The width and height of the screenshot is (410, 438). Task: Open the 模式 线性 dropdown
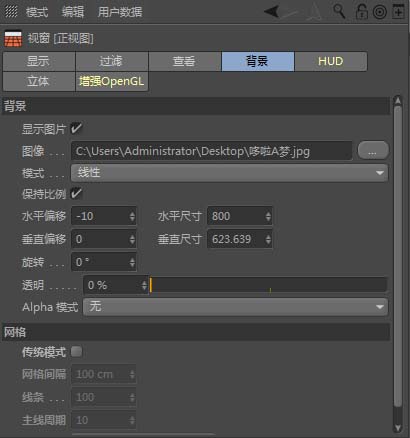(229, 173)
